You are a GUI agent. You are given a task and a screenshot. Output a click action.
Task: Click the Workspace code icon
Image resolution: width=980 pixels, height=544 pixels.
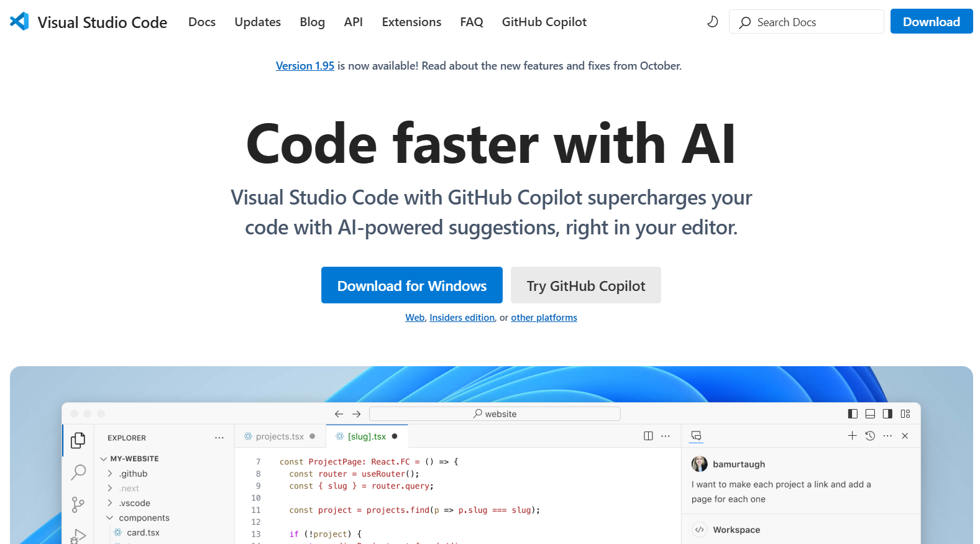tap(700, 530)
